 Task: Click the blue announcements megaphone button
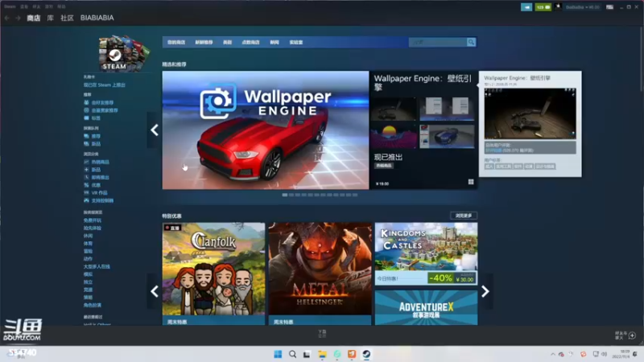click(526, 7)
